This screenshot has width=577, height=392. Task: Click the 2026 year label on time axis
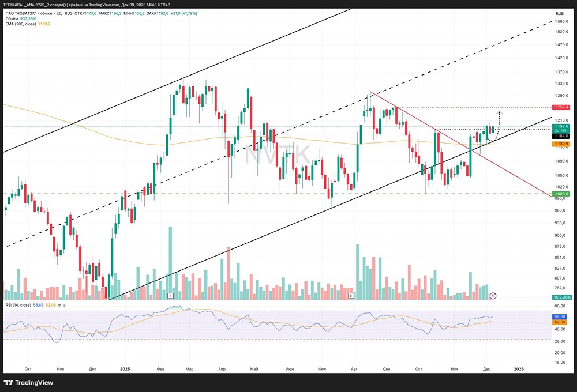pyautogui.click(x=519, y=367)
